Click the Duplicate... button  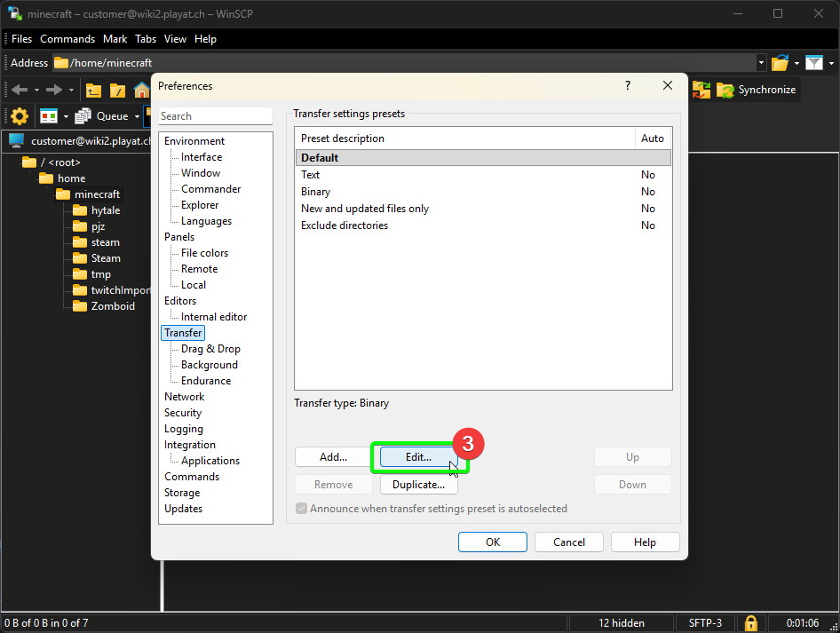coord(418,484)
